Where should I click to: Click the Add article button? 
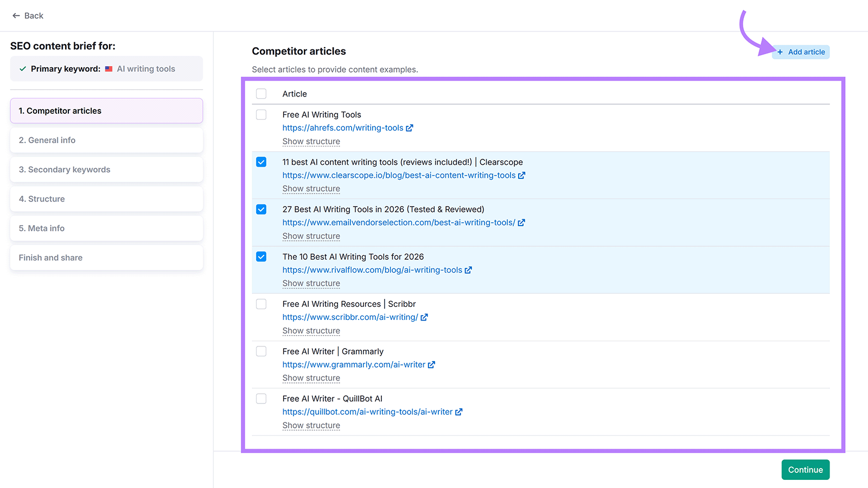801,52
